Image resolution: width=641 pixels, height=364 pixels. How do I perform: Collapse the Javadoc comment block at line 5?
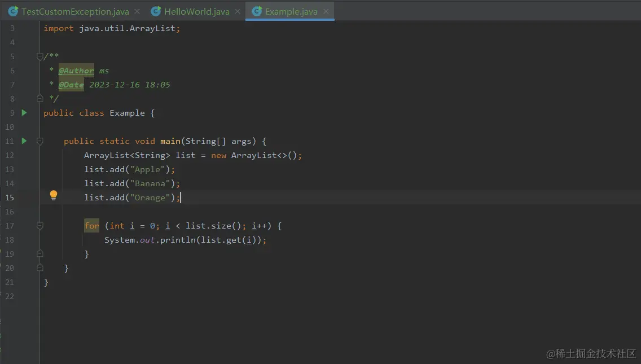(39, 56)
